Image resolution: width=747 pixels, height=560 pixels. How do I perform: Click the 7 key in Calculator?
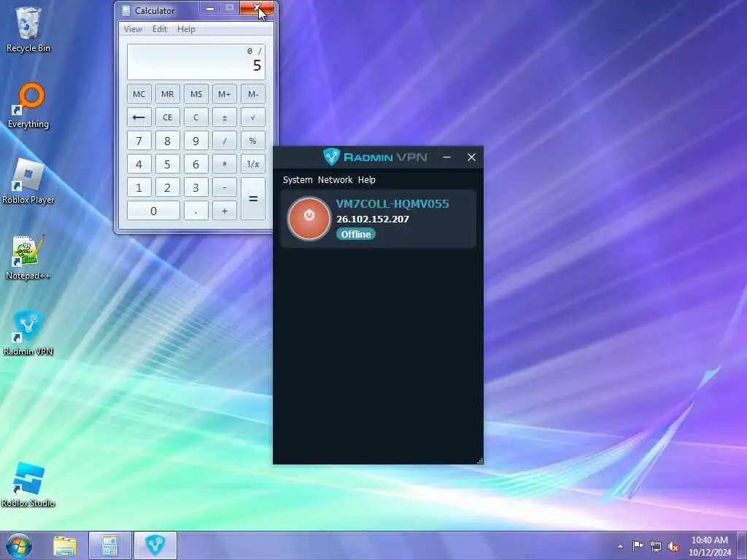[x=139, y=141]
